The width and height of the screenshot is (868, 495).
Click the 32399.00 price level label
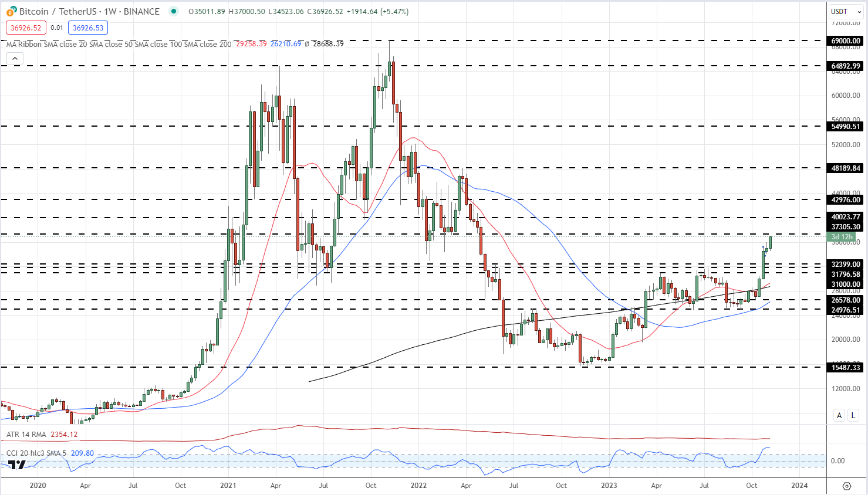coord(846,265)
